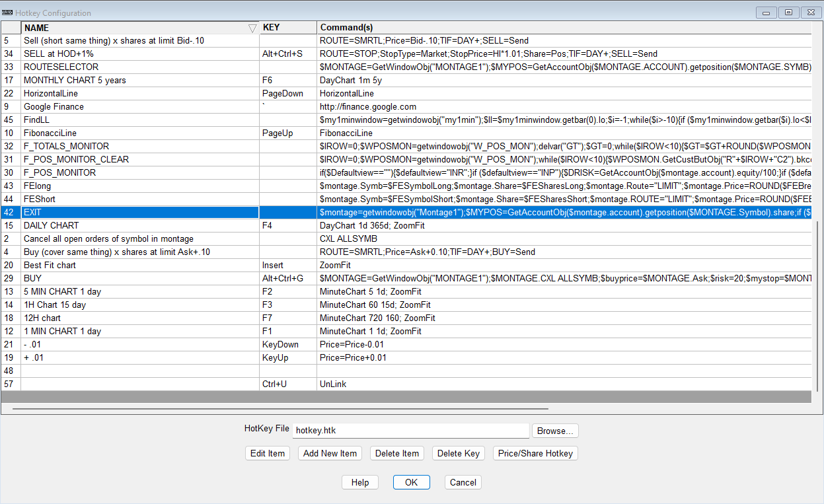Select SELL at HOD+1% row

click(406, 54)
